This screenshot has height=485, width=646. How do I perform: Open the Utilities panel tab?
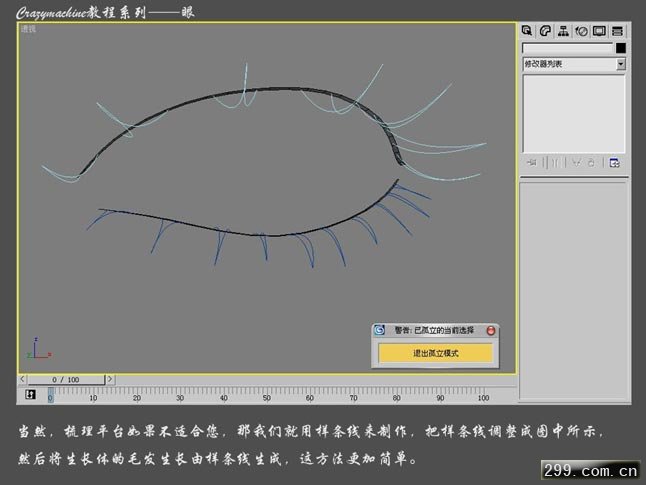(x=617, y=31)
